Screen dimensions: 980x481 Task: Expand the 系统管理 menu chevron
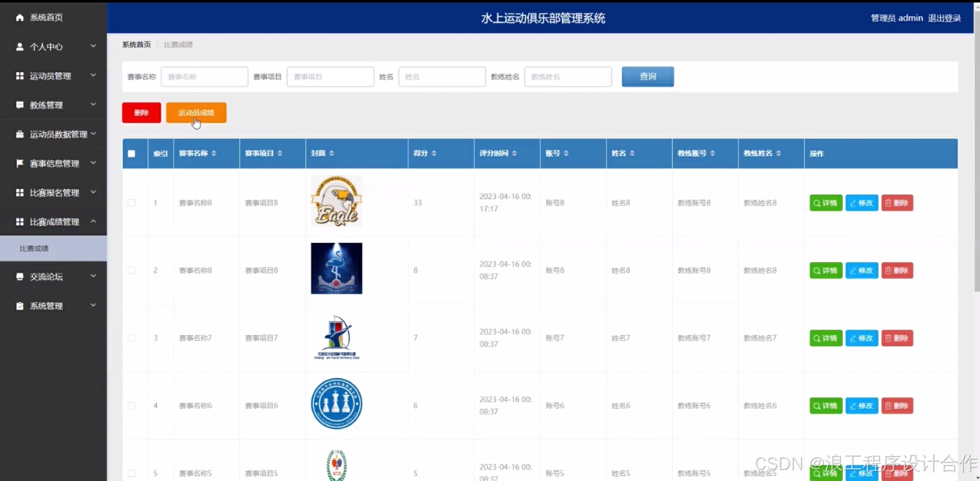pos(93,305)
